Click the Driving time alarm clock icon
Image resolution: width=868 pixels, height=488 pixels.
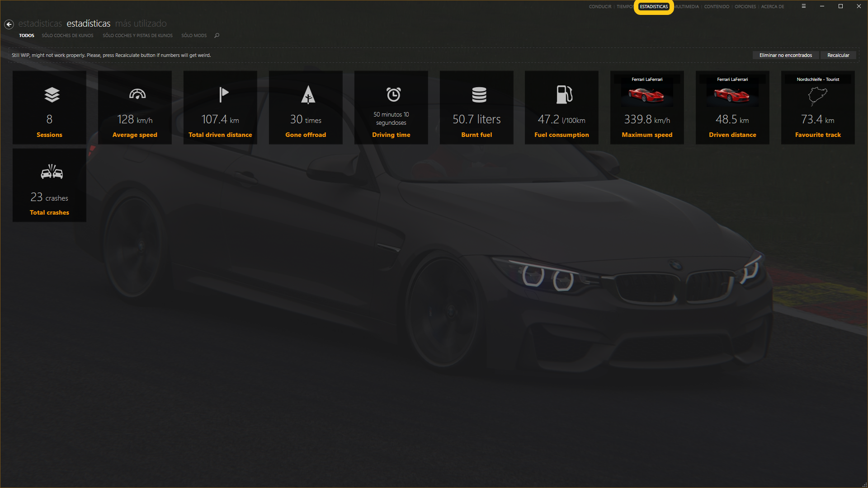[x=393, y=94]
